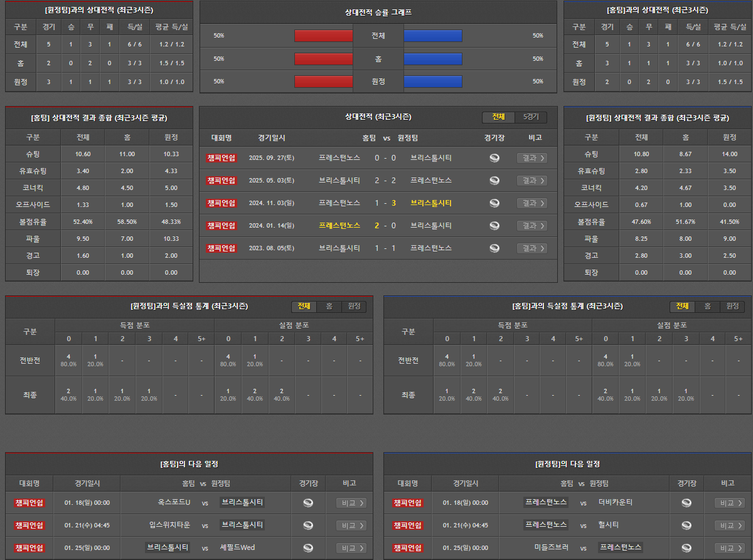Switch to 5경기 tab in 상대전적
The image size is (753, 560).
click(x=530, y=117)
